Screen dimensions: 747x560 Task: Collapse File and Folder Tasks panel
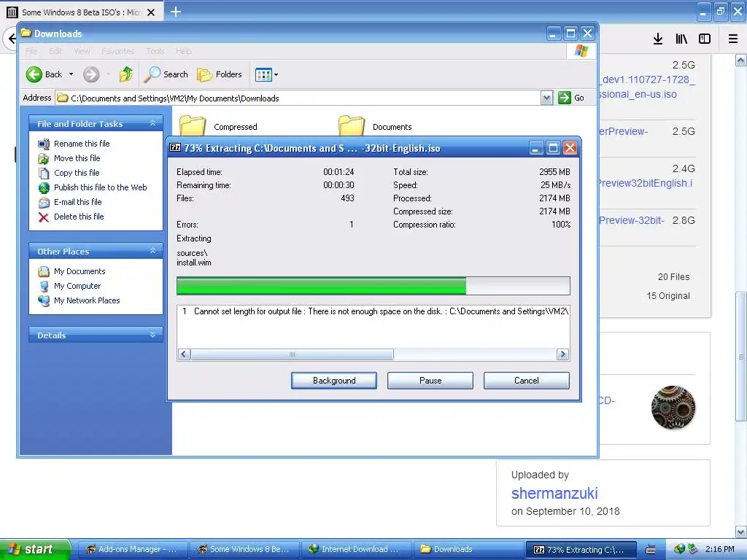(x=153, y=123)
